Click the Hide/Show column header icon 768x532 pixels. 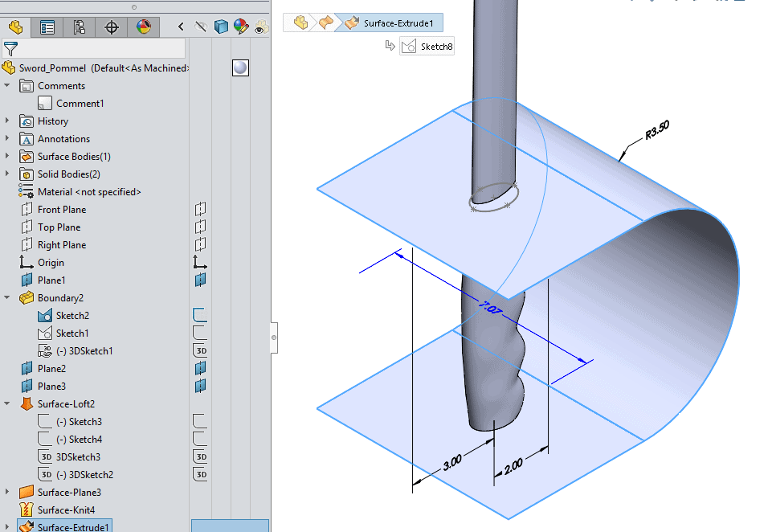[201, 27]
